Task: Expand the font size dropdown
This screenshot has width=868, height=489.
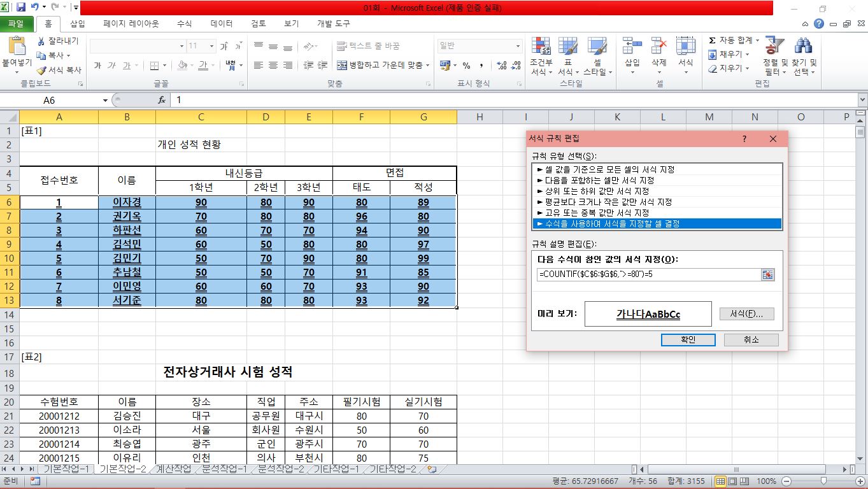Action: click(x=211, y=46)
